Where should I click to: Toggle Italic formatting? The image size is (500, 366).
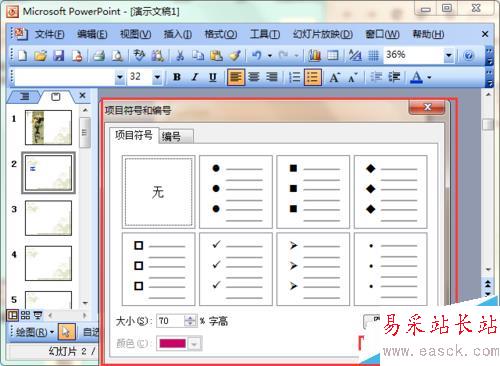(195, 77)
